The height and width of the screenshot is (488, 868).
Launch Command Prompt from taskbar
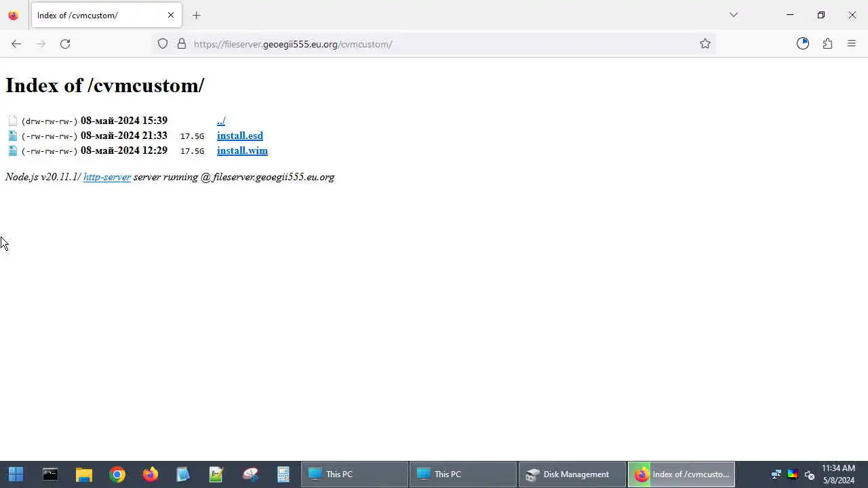[x=50, y=474]
